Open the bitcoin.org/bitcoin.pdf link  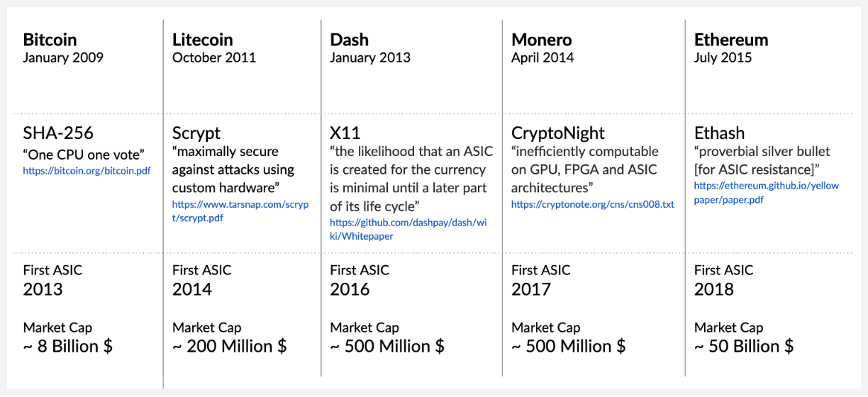point(87,171)
